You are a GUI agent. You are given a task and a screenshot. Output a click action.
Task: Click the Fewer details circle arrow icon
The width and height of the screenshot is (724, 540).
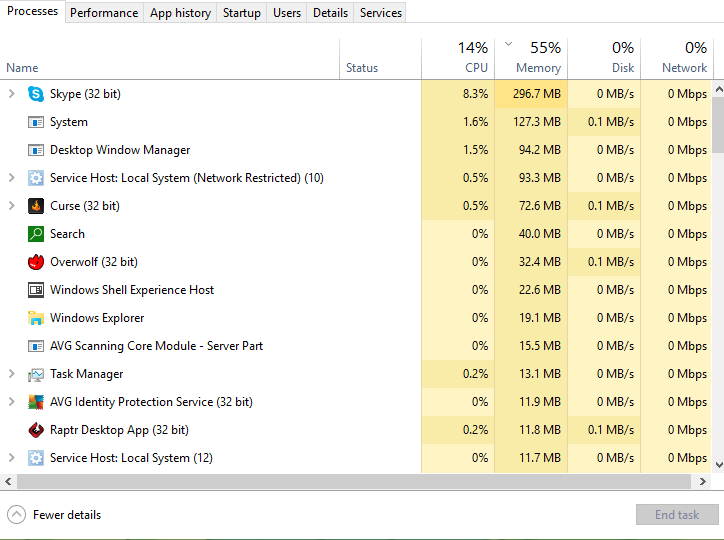tap(17, 515)
